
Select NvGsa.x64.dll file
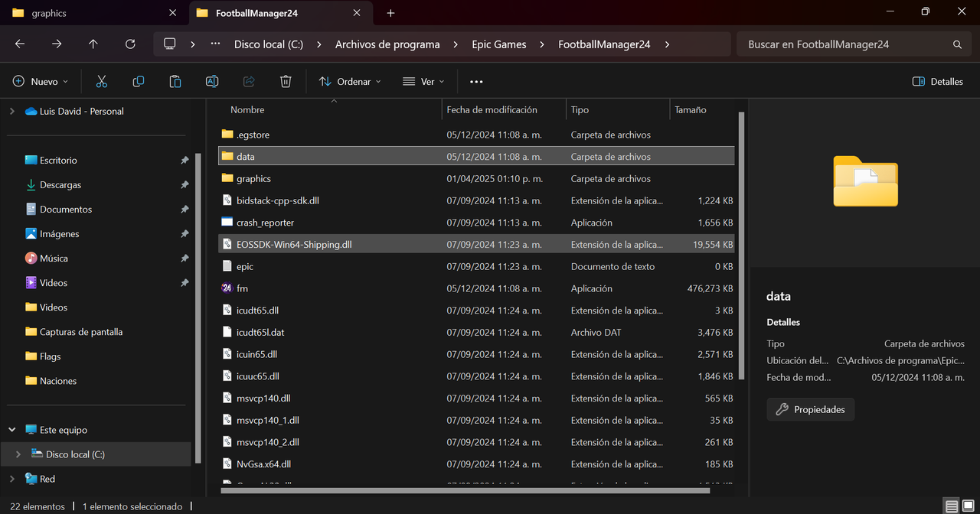pyautogui.click(x=476, y=464)
